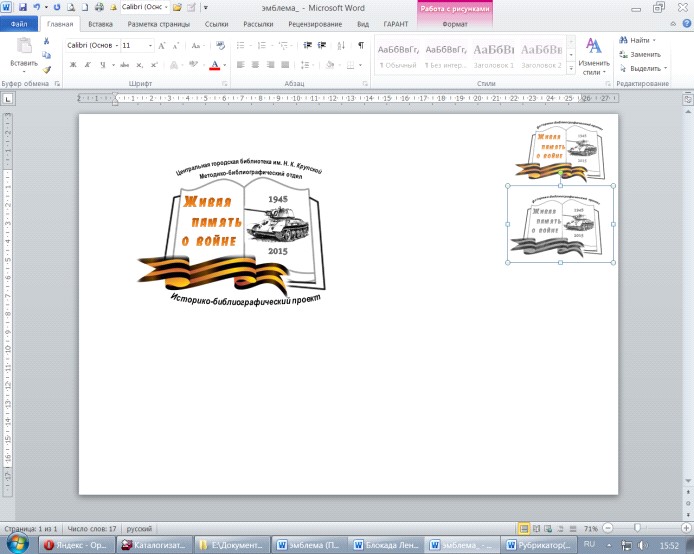The height and width of the screenshot is (554, 694).
Task: Open the Разметка страницы tab
Action: (158, 24)
